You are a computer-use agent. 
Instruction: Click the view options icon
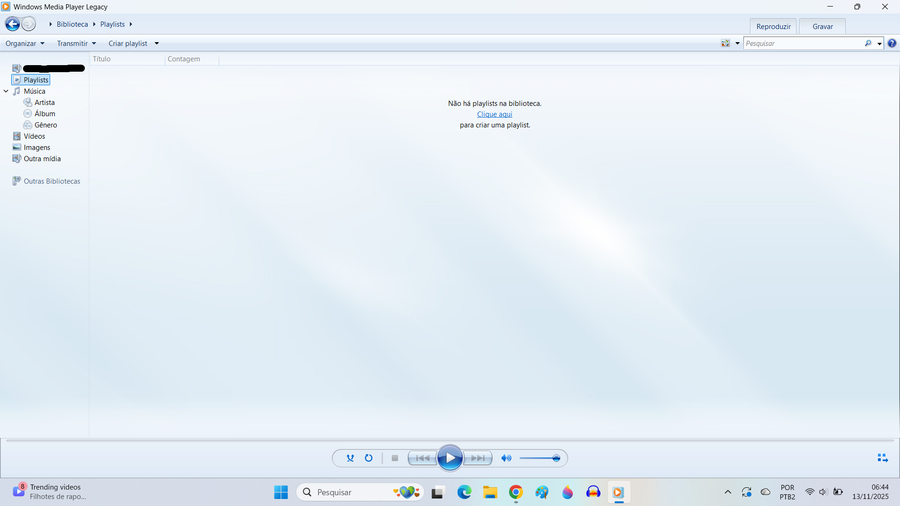pos(726,43)
